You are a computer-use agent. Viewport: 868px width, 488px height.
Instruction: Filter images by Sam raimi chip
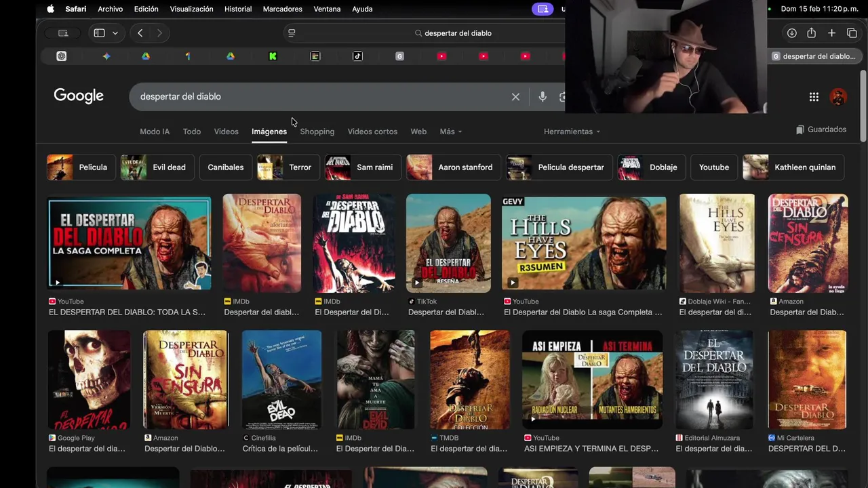pyautogui.click(x=363, y=167)
